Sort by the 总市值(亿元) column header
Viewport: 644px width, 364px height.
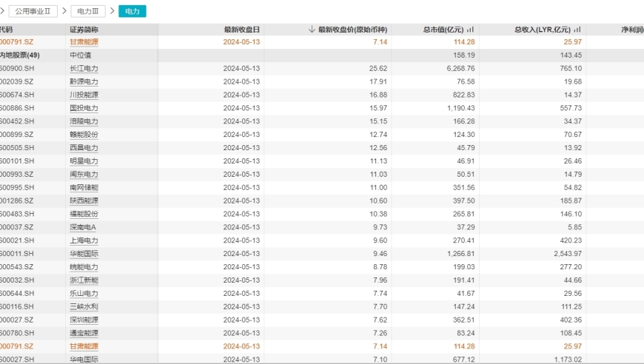coord(443,30)
